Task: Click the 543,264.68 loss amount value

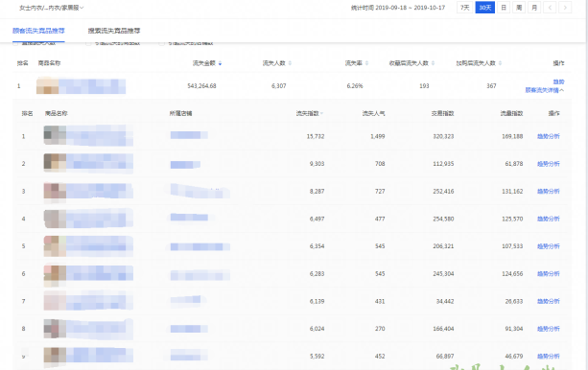Action: click(x=201, y=86)
